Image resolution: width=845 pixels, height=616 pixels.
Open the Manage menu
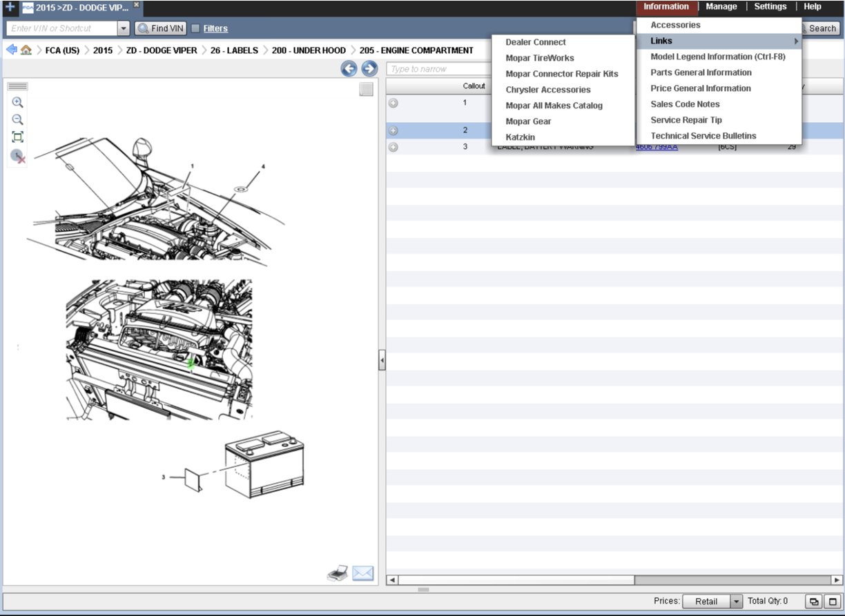[x=721, y=7]
